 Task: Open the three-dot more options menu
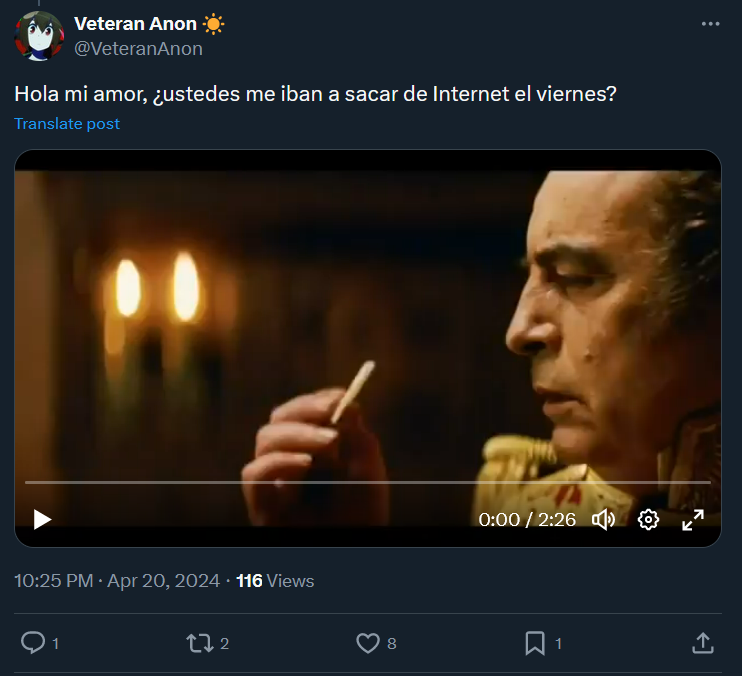click(x=710, y=24)
